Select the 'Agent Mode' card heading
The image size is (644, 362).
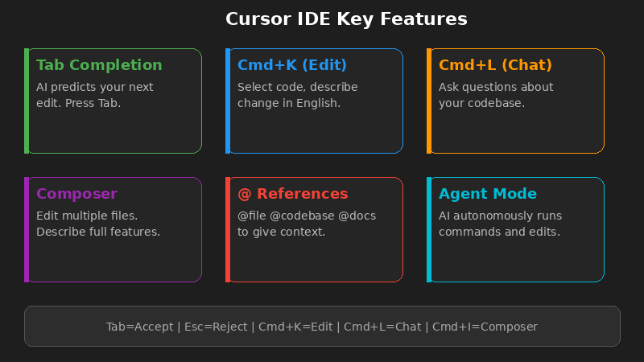pyautogui.click(x=488, y=194)
